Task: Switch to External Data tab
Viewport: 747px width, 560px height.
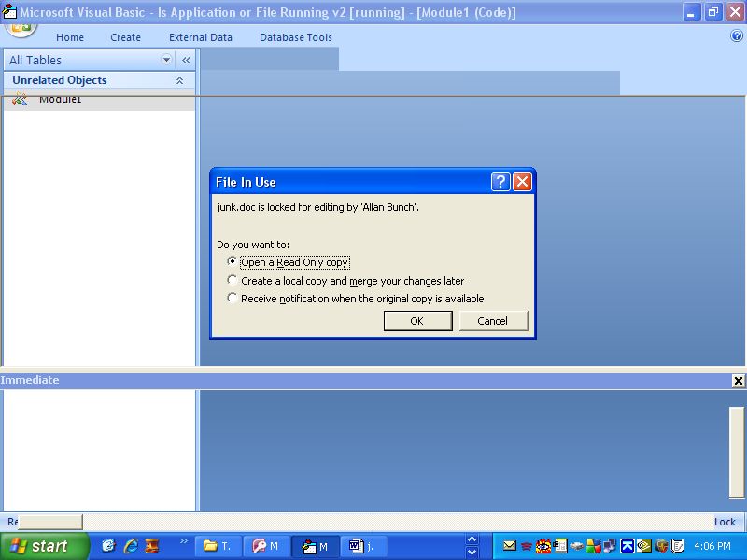Action: tap(201, 37)
